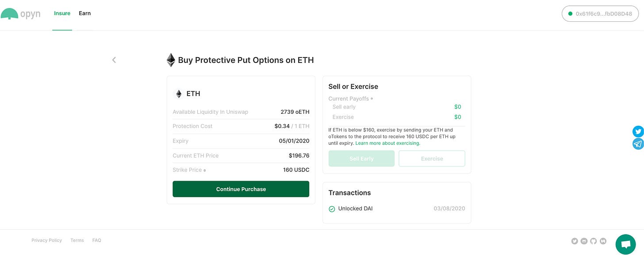Show info tooltip next to Strike Price
The height and width of the screenshot is (255, 644).
point(205,170)
